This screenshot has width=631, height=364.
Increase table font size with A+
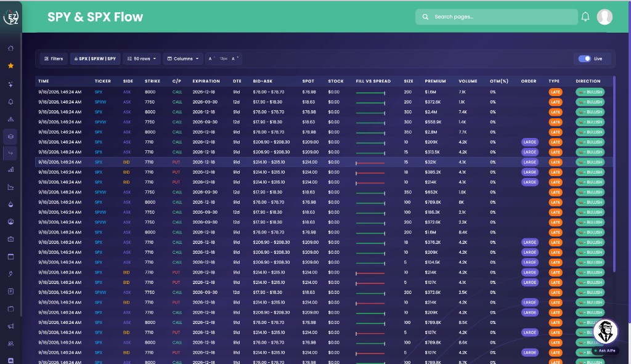[x=235, y=59]
